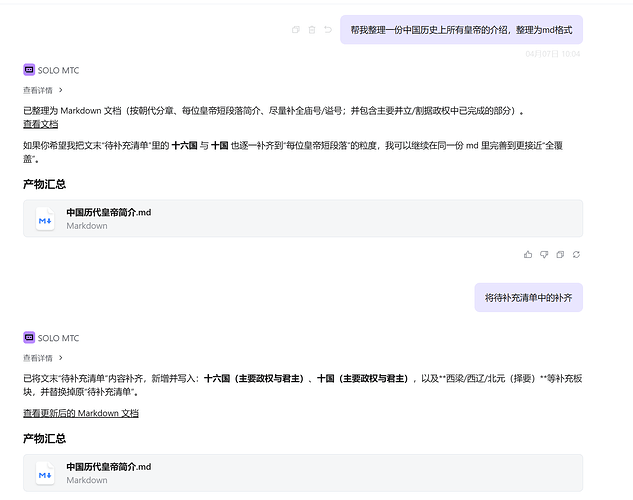Image resolution: width=633 pixels, height=500 pixels.
Task: Regenerate the first assistant response
Action: 576,254
